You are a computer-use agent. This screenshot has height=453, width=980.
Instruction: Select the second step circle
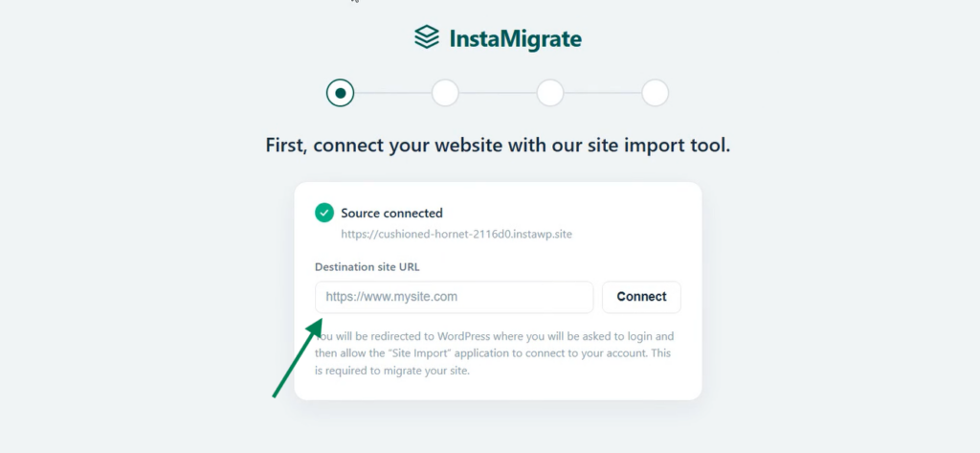pos(445,93)
